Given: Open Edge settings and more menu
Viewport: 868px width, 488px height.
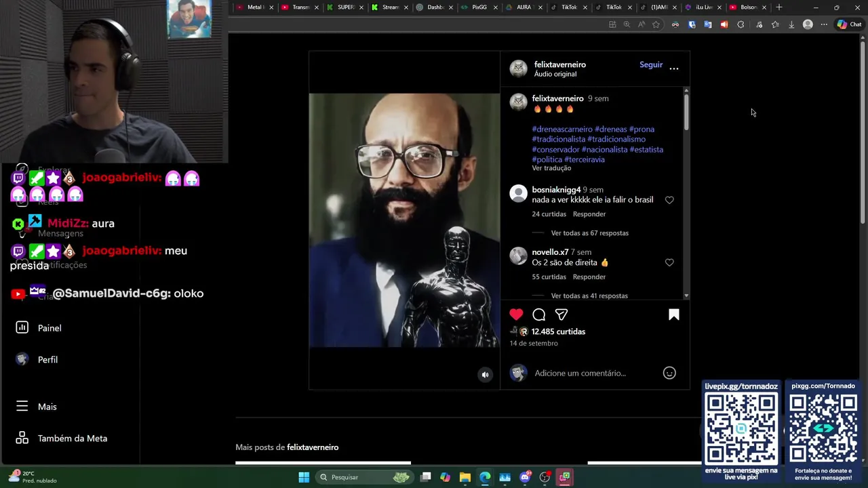Looking at the screenshot, I should pos(824,24).
